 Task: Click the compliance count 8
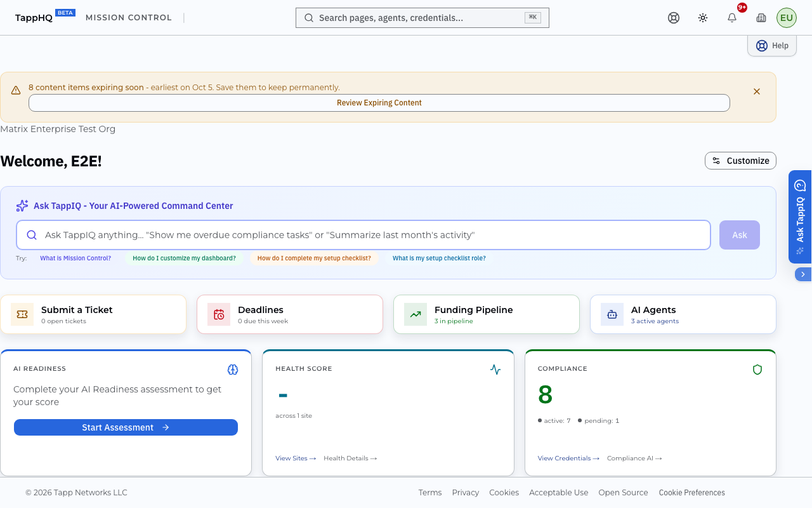click(x=546, y=395)
